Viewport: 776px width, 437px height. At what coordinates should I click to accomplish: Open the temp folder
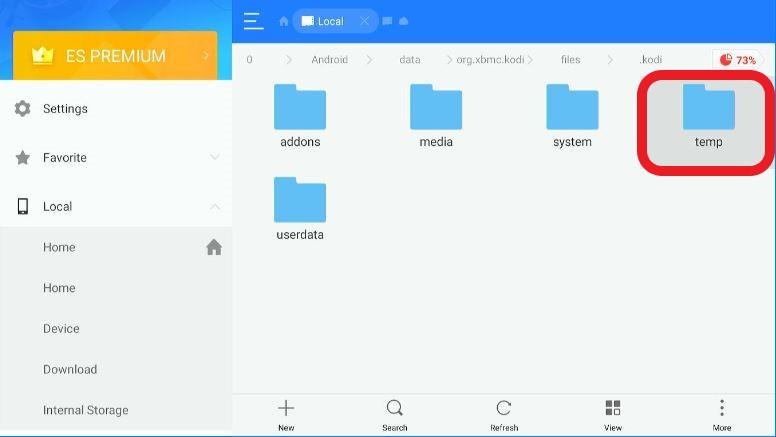click(708, 116)
